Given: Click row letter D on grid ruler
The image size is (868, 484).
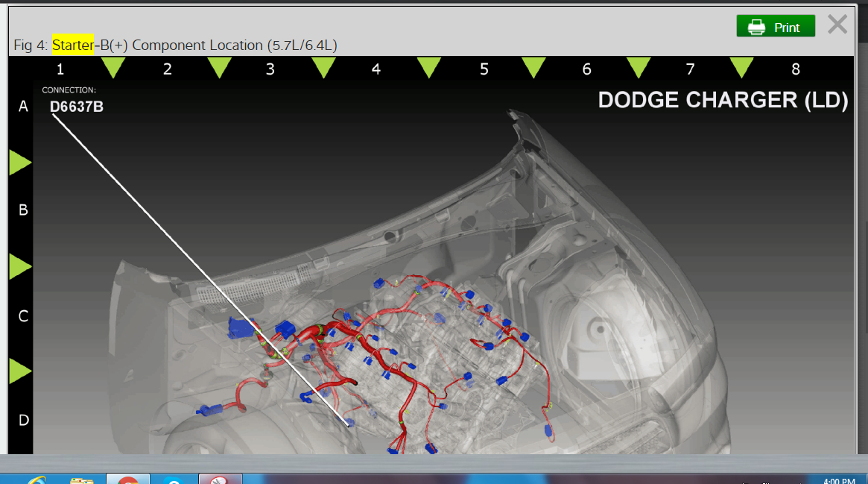Looking at the screenshot, I should click(23, 421).
